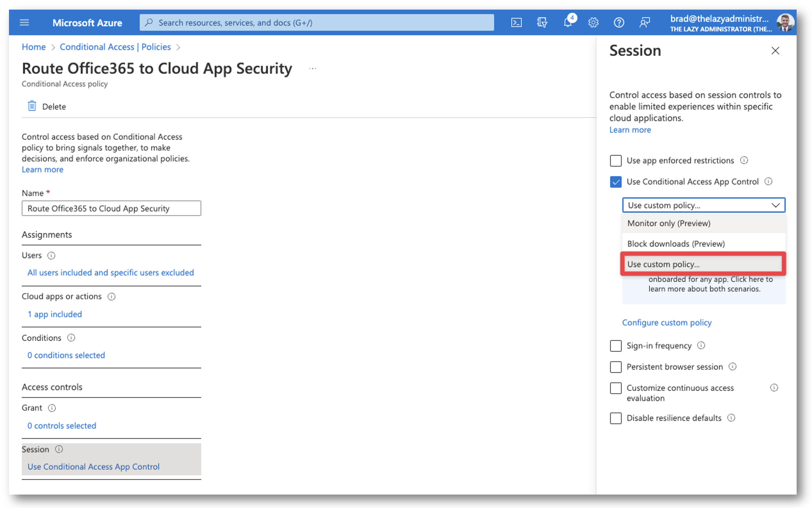
Task: Click the onboarded for any app info text
Action: [x=710, y=284]
